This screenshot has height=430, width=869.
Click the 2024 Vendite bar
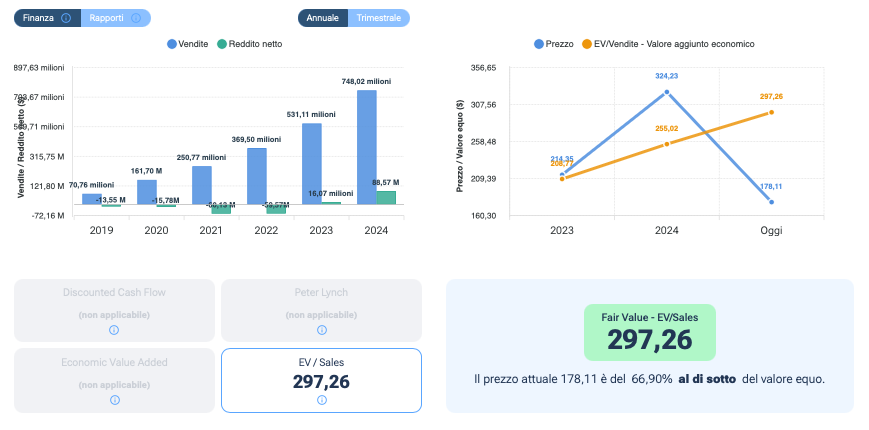[x=367, y=147]
